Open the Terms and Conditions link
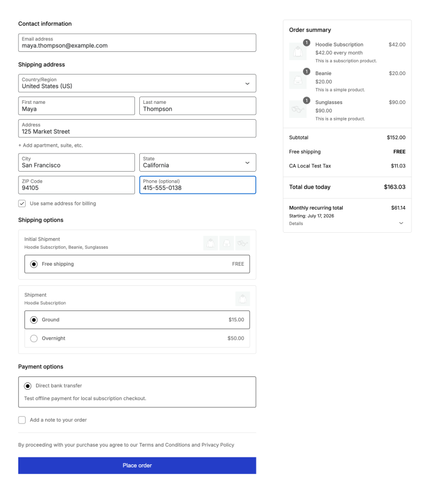This screenshot has width=430, height=504. (x=164, y=445)
